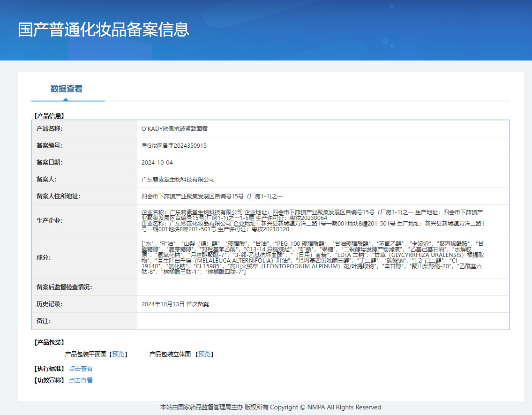532x415 pixels.
Task: Click the 备案后监督检查情况 row label
Action: coord(64,287)
